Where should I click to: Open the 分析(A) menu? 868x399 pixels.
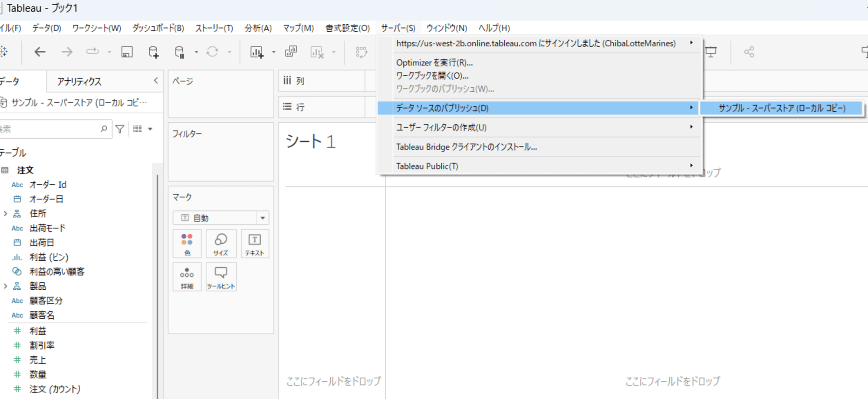258,28
